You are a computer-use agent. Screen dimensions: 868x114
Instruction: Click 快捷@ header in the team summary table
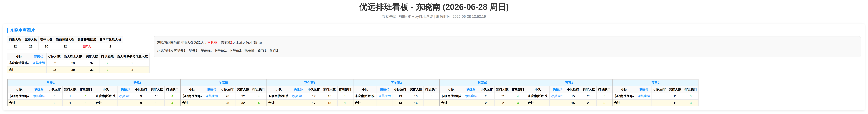point(39,56)
